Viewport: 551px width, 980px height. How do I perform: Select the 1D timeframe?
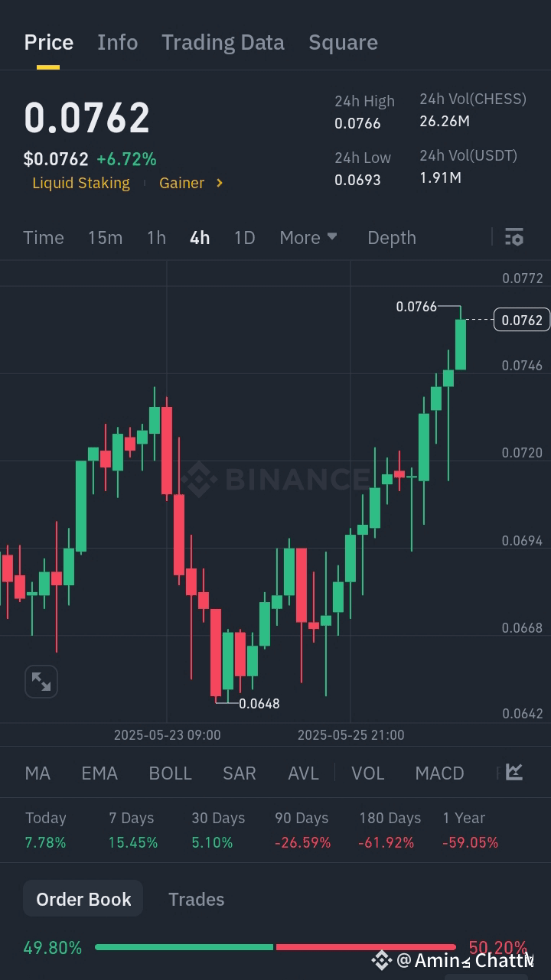coord(244,237)
